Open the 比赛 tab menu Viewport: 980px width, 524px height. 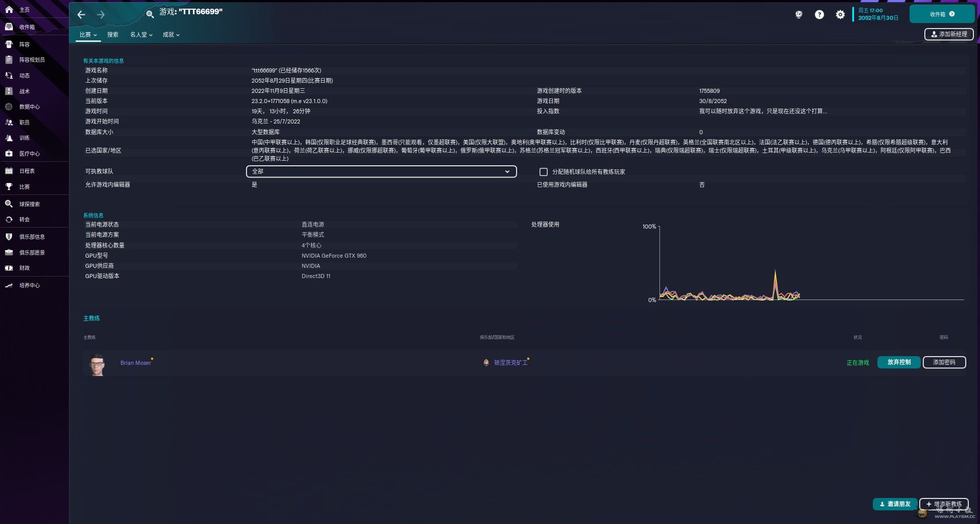click(88, 35)
